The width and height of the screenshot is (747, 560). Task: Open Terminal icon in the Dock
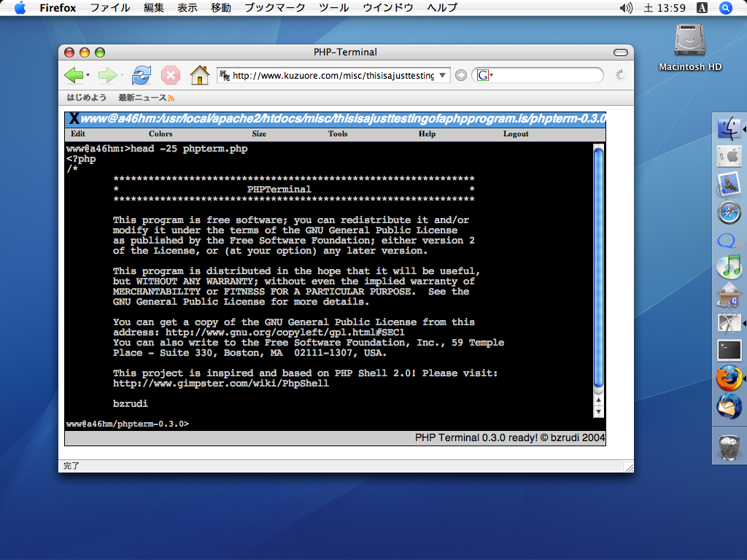point(729,351)
